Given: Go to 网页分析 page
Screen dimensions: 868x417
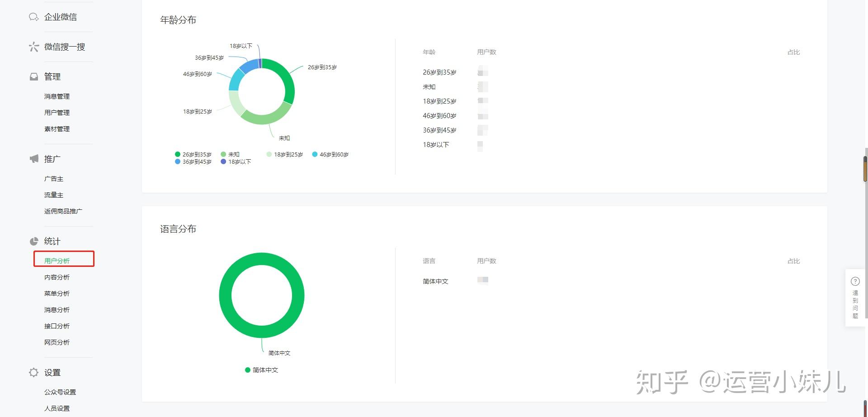Looking at the screenshot, I should [x=57, y=342].
